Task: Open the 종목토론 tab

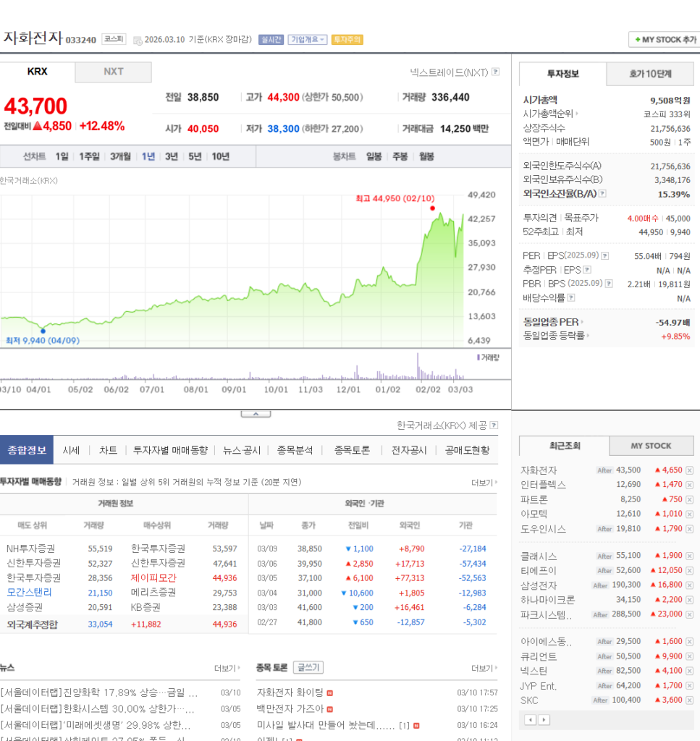Action: click(x=352, y=450)
